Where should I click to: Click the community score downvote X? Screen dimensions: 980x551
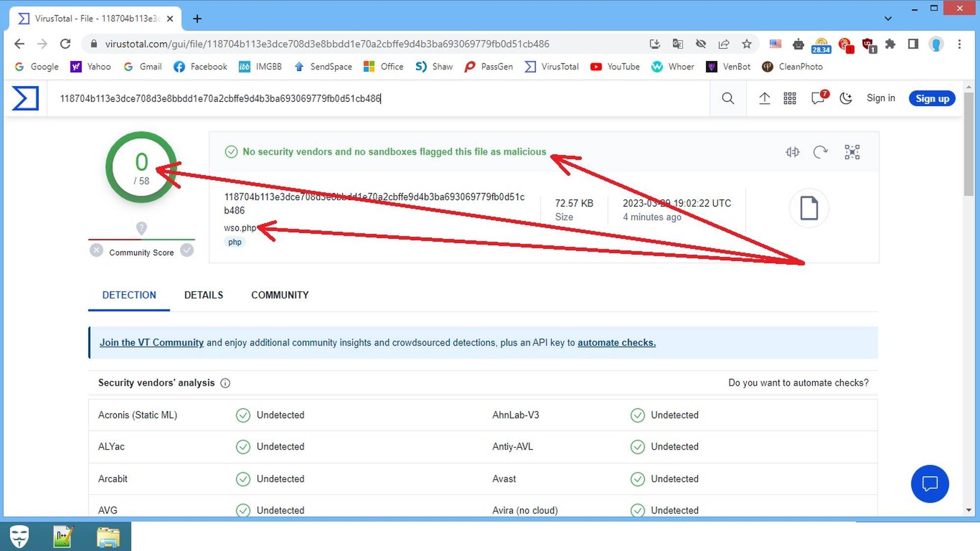point(97,250)
